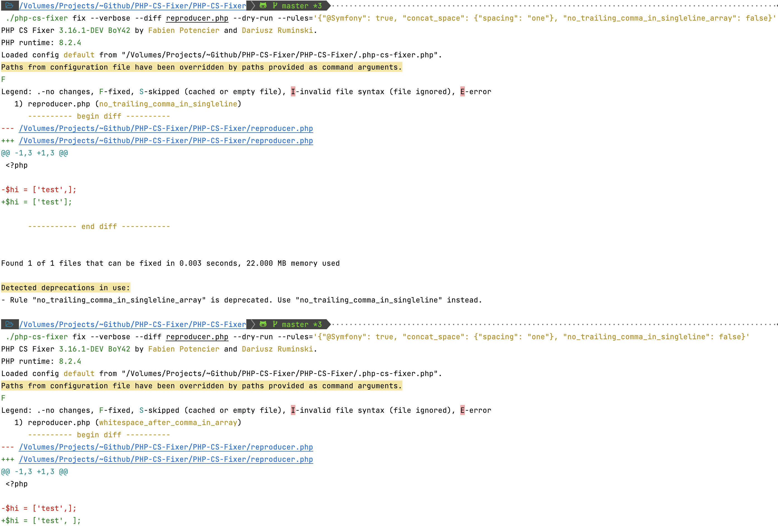Open the +++ reproducer.php diff path link
This screenshot has height=532, width=778.
(165, 141)
